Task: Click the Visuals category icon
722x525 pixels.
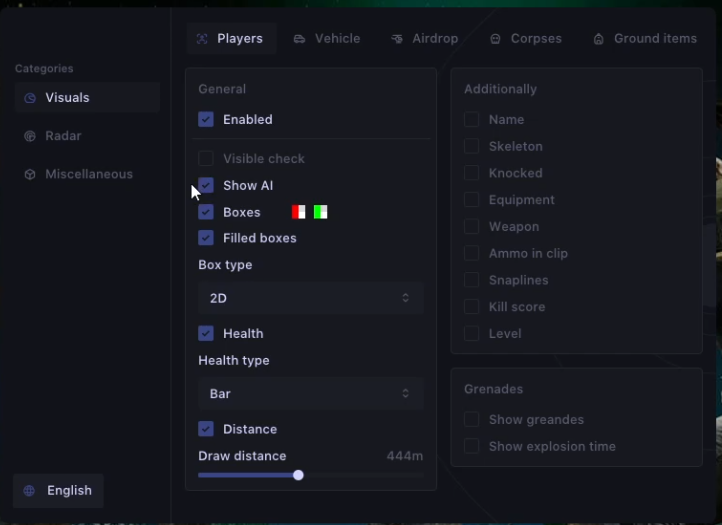Action: click(x=30, y=98)
